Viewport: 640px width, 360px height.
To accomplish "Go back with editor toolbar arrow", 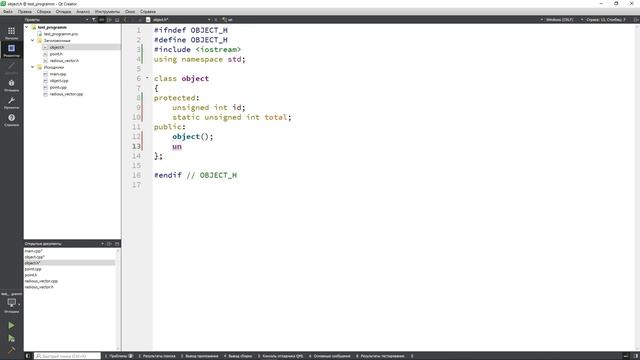I will (x=125, y=20).
